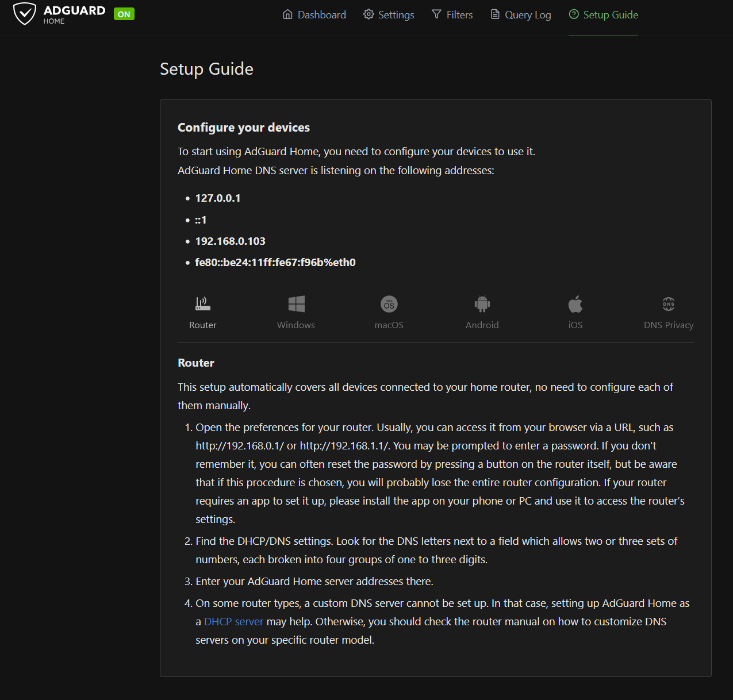Switch to the macOS tab label
Screen dimensions: 733x700
[389, 325]
